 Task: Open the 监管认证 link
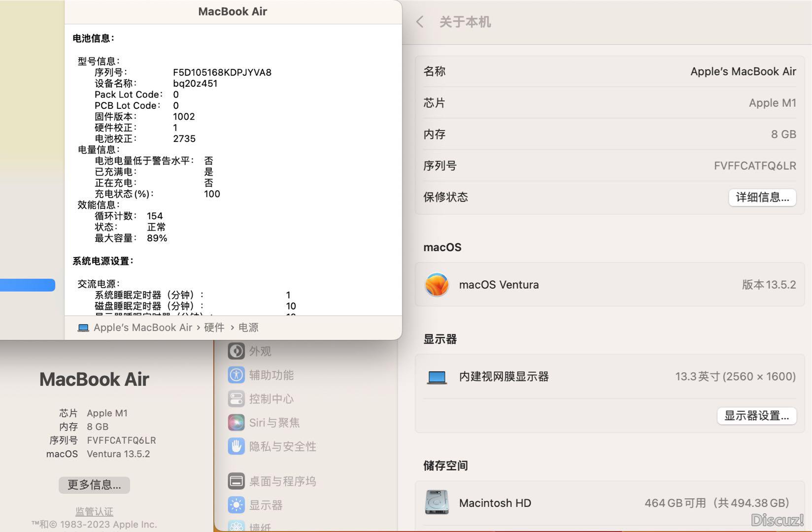point(94,511)
